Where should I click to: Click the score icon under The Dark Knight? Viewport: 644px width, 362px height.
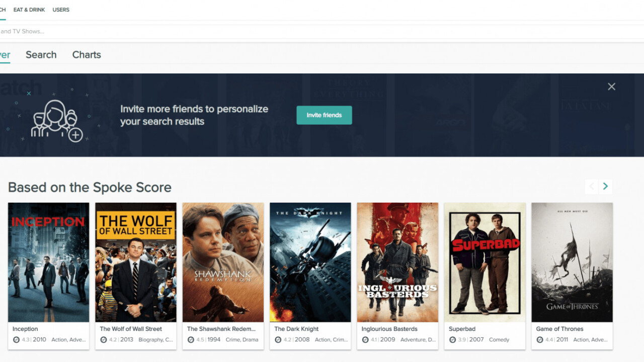[x=278, y=340]
